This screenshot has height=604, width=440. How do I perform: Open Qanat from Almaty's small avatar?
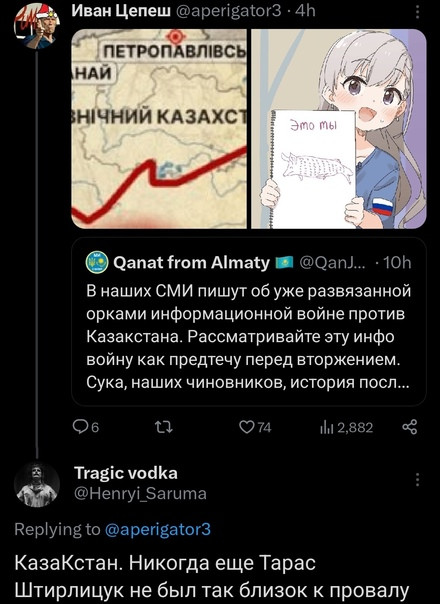pyautogui.click(x=97, y=262)
